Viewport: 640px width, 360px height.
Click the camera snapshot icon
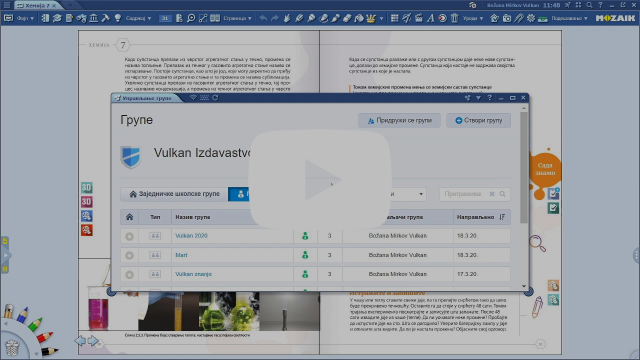tap(507, 18)
